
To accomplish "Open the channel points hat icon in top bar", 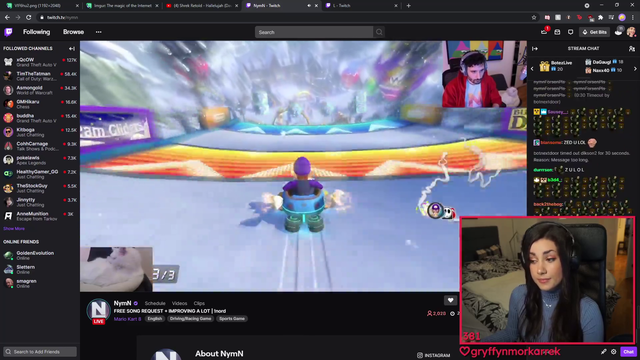I will click(619, 31).
